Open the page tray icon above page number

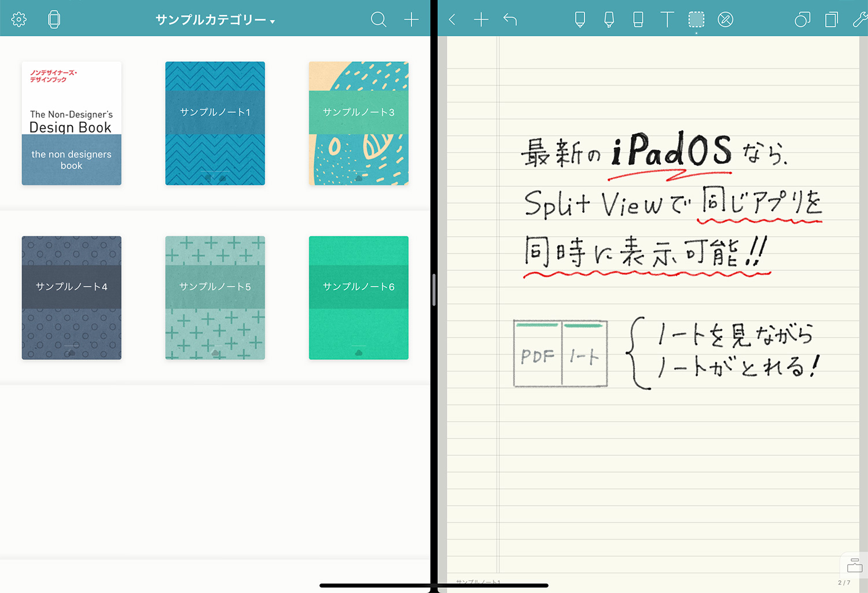[x=854, y=565]
